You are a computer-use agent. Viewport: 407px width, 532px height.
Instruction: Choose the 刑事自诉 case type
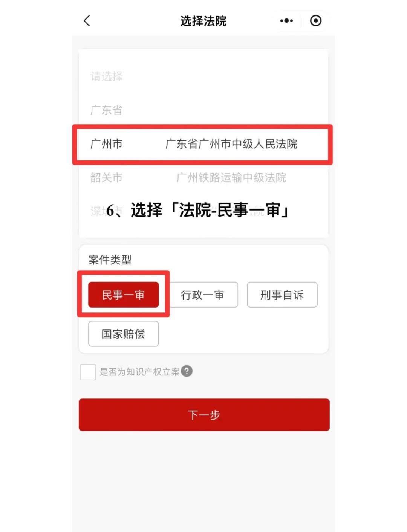[282, 295]
